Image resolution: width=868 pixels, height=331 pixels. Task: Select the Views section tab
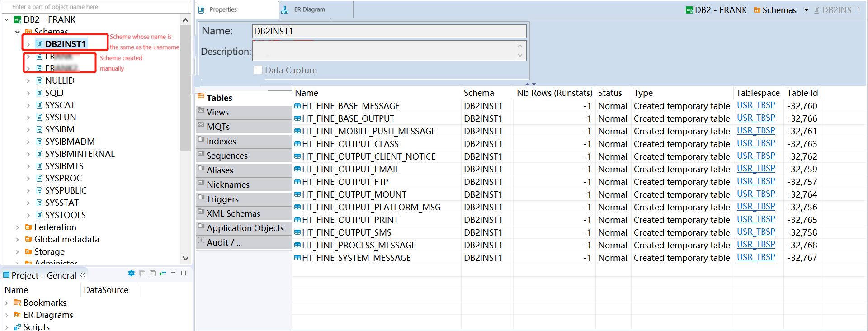pos(217,112)
